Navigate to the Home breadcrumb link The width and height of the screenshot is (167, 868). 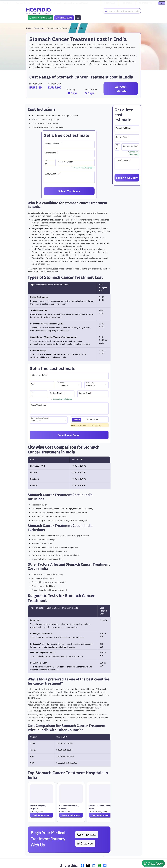(29, 28)
